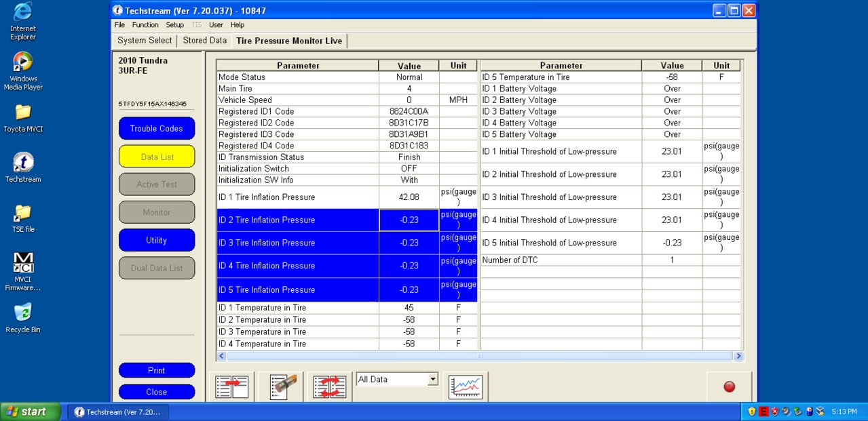868x421 pixels.
Task: Click the VirtualBox cube tray icon
Action: pos(820,412)
